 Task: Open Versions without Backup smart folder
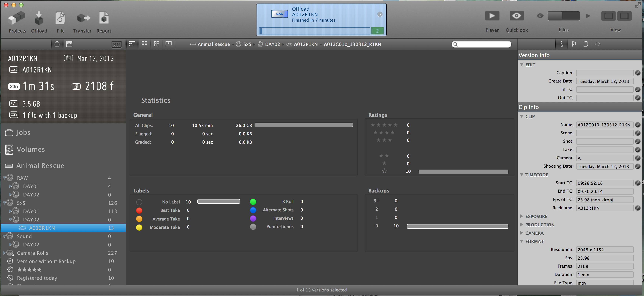[46, 261]
